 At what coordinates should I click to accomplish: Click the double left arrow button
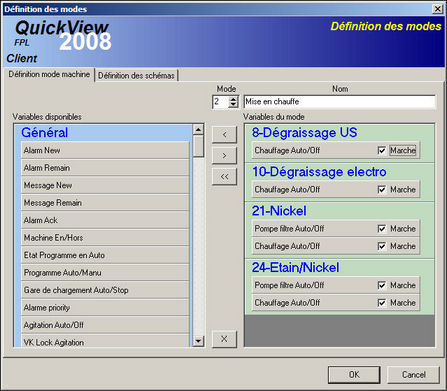tap(224, 177)
